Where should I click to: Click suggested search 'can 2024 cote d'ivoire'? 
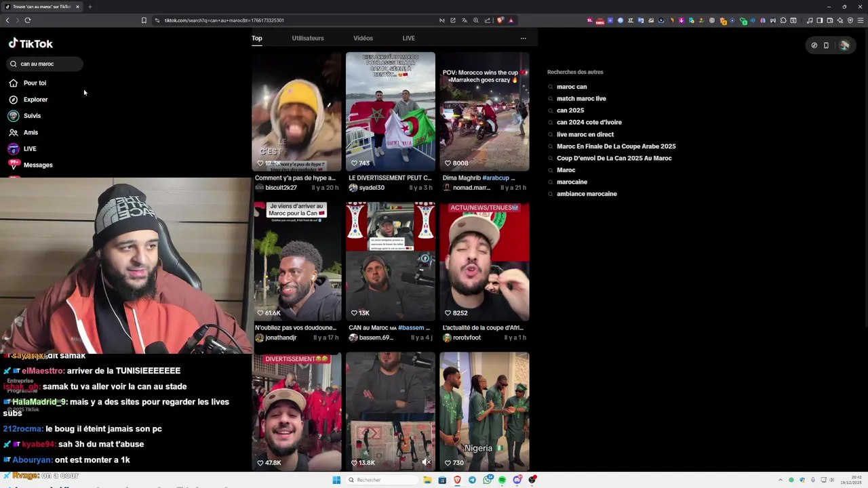(589, 122)
